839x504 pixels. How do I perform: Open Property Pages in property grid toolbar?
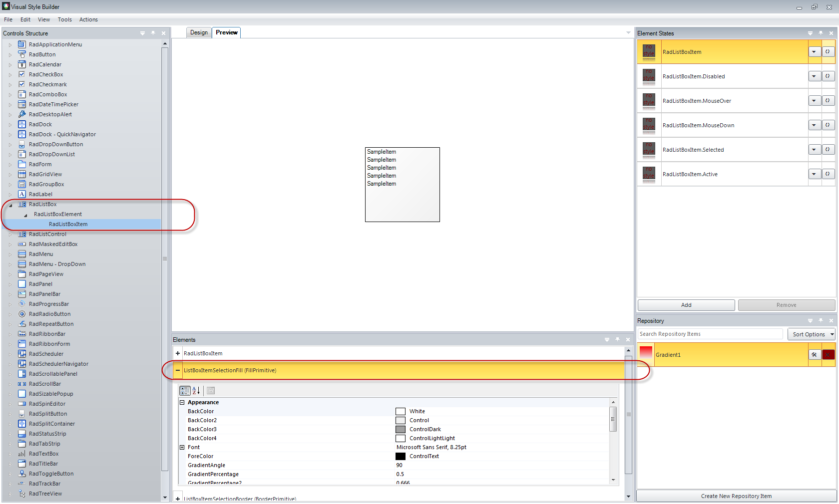211,391
